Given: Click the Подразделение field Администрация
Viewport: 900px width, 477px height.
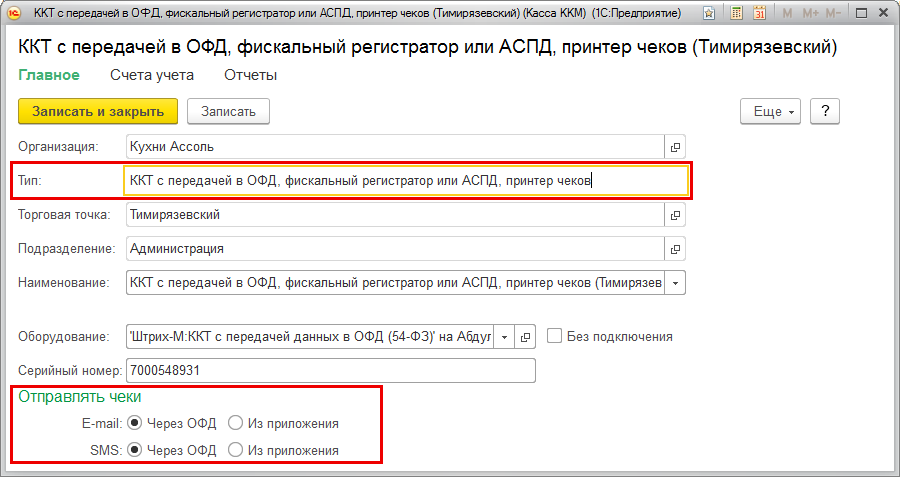Looking at the screenshot, I should pos(395,249).
